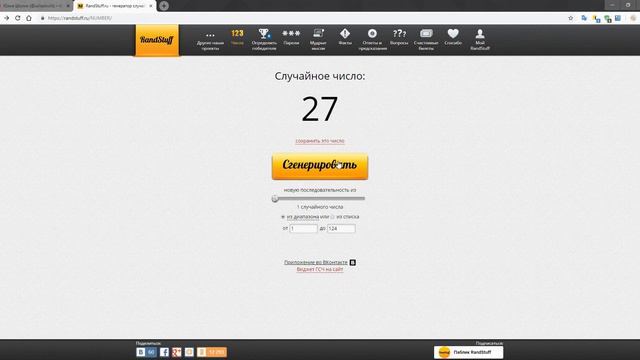Open 'Приложение во ВКонтакте' link
Image resolution: width=640 pixels, height=360 pixels.
[316, 262]
